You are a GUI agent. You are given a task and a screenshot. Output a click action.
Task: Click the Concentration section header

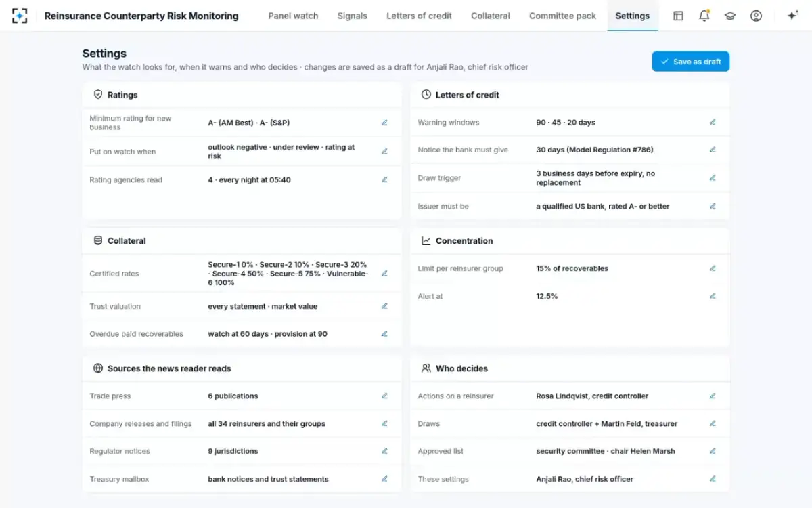tap(464, 240)
